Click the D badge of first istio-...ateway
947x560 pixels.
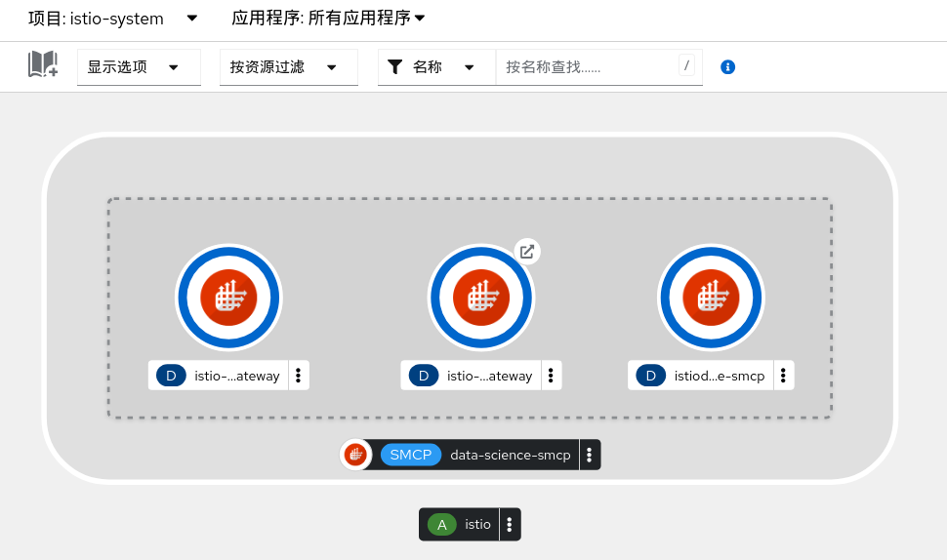click(x=172, y=376)
